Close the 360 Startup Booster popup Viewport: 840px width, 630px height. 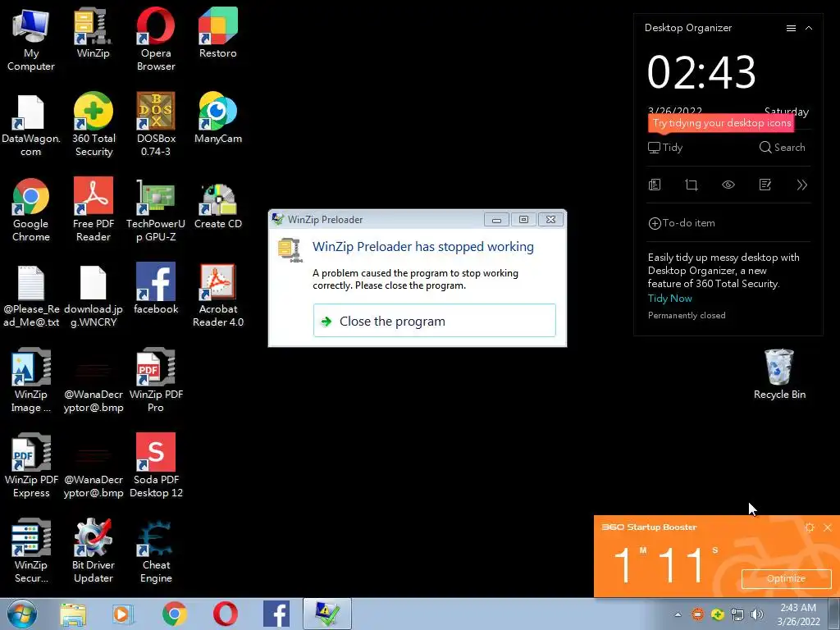pyautogui.click(x=828, y=527)
